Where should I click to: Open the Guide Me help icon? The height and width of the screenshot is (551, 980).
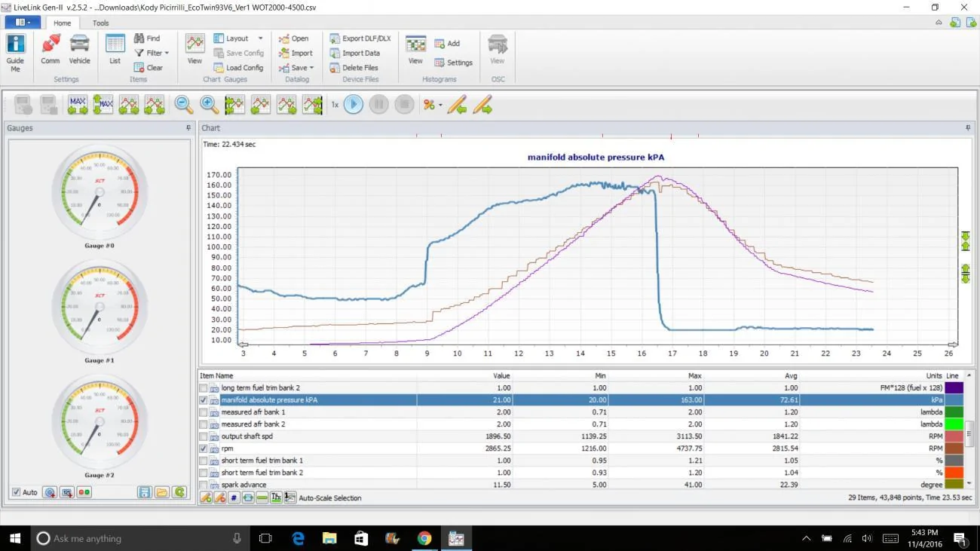tap(15, 53)
